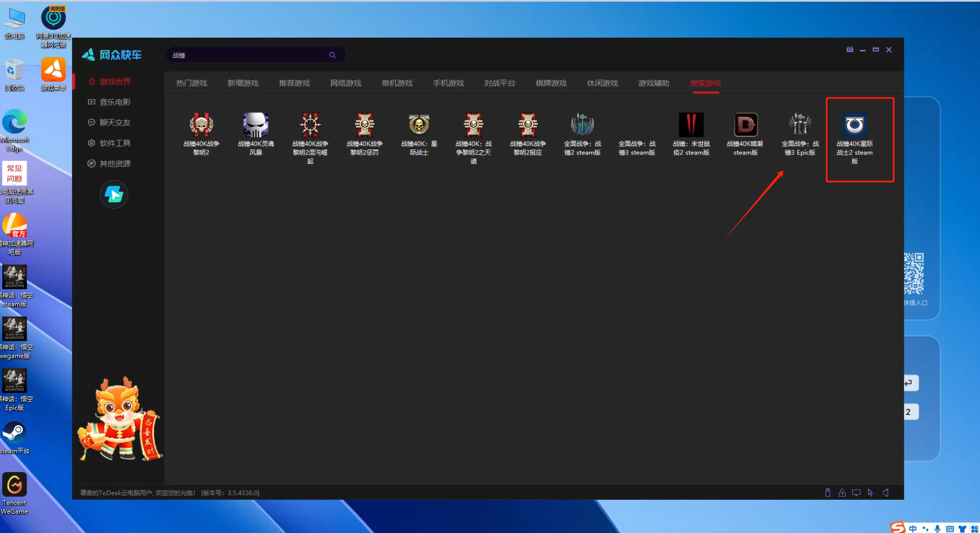The image size is (980, 533).
Task: Open the recycle bin desktop icon
Action: [x=14, y=75]
